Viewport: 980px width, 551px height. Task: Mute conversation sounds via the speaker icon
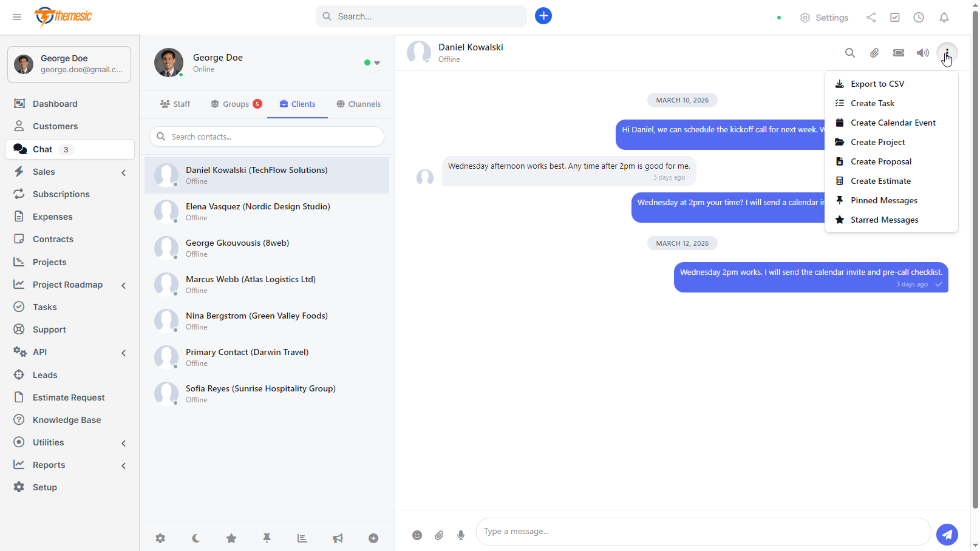click(922, 53)
